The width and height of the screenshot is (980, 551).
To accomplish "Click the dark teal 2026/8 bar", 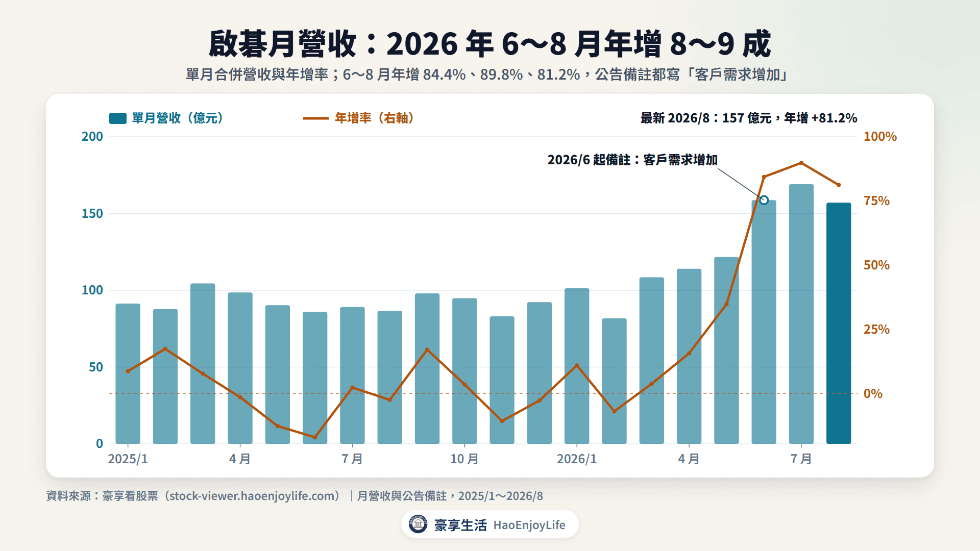I will click(839, 323).
